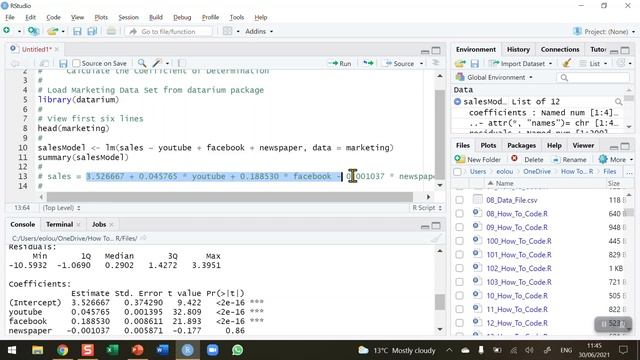This screenshot has width=640, height=360.
Task: Open Google Chrome from taskbar
Action: coord(62,350)
